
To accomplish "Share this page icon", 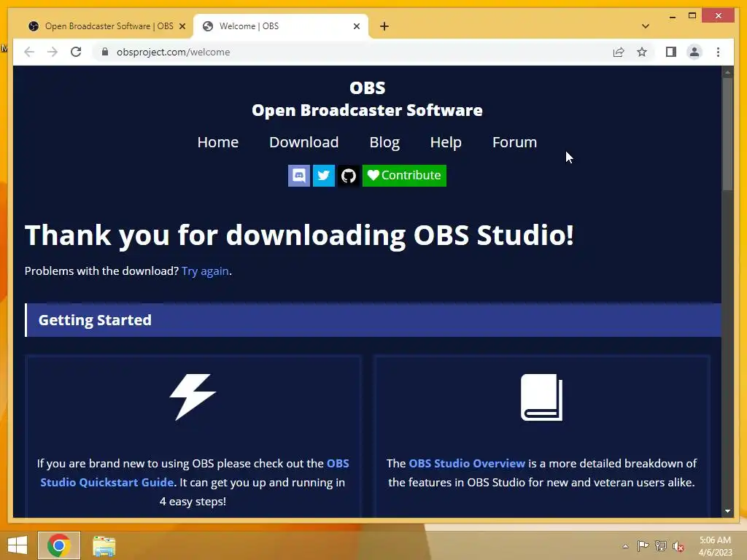I will (619, 52).
